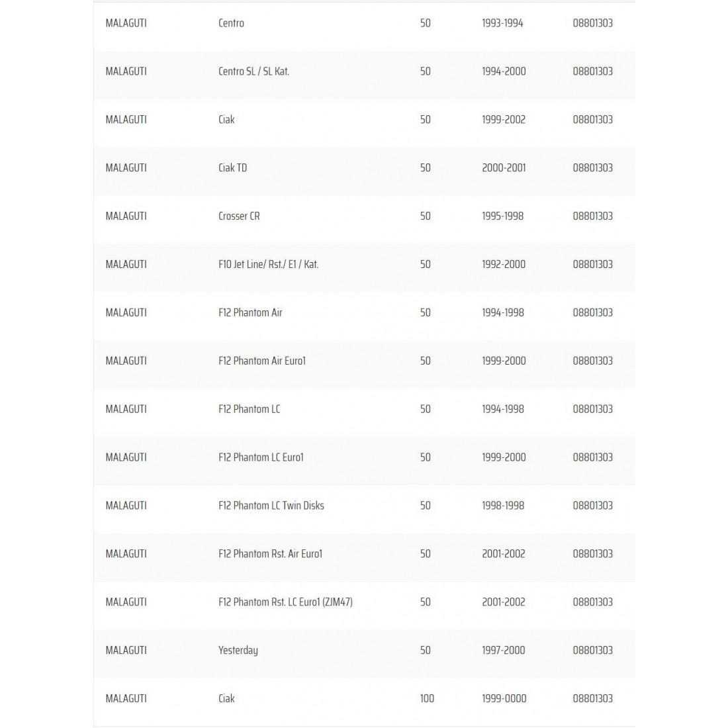Select the 1998-1998 year range cell
The height and width of the screenshot is (728, 728).
pyautogui.click(x=503, y=506)
